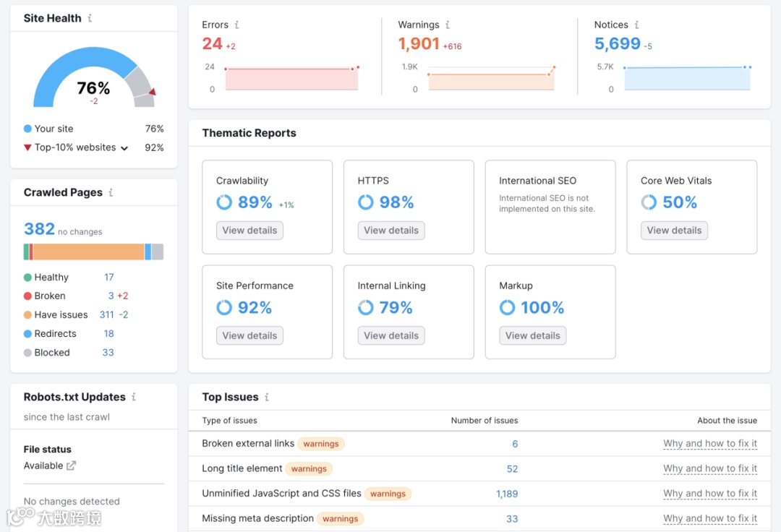
Task: Click the blue Your site legend dot
Action: [x=27, y=129]
